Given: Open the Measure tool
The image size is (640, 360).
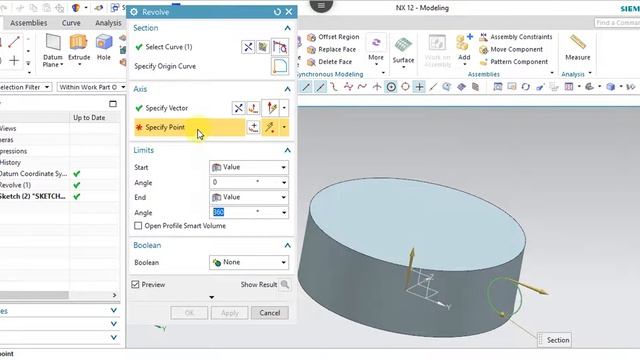Looking at the screenshot, I should [578, 47].
